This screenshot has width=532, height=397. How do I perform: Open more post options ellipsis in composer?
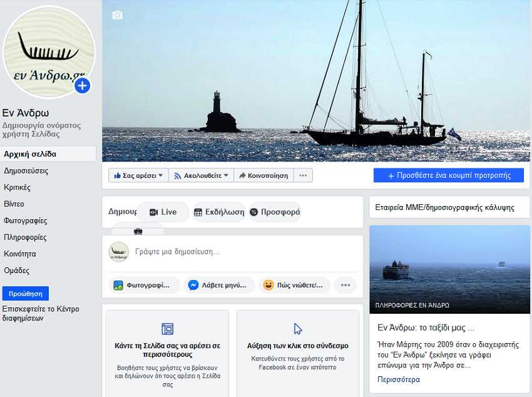coord(345,285)
